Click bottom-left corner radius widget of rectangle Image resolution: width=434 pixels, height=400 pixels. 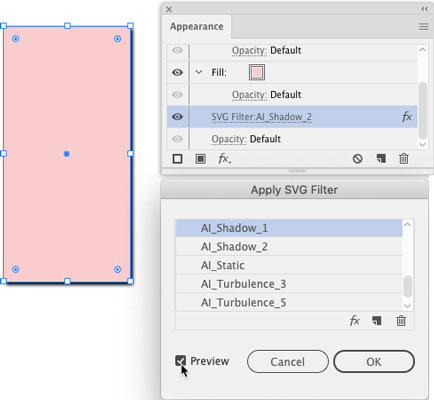[x=16, y=269]
